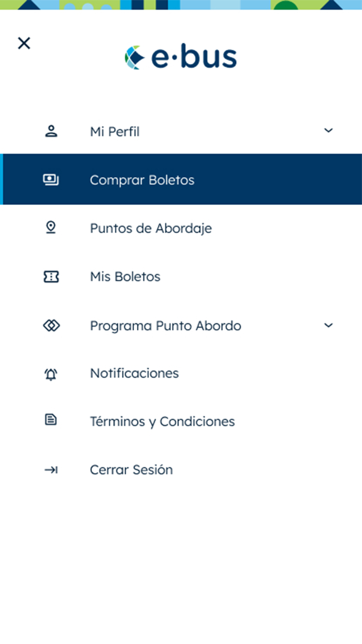This screenshot has height=644, width=362.
Task: Click the ticket icon beside Mis Boletos
Action: [51, 277]
